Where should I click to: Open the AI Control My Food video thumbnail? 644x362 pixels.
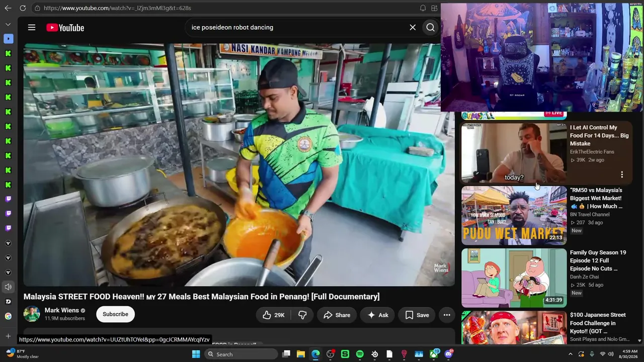[x=514, y=153]
